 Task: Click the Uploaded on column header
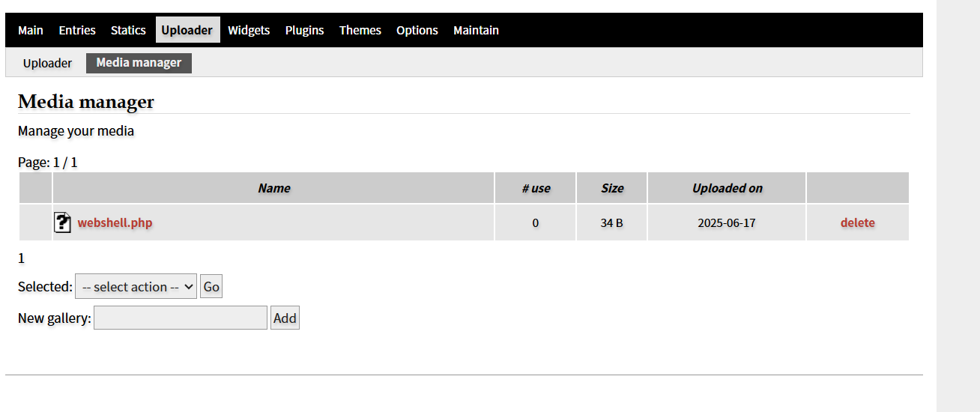coord(727,188)
